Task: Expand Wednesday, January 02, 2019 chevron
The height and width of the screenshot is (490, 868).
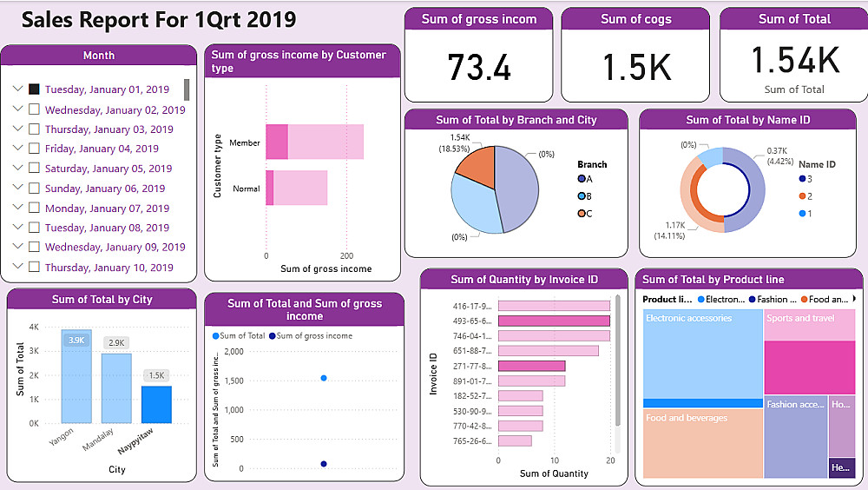Action: (17, 109)
